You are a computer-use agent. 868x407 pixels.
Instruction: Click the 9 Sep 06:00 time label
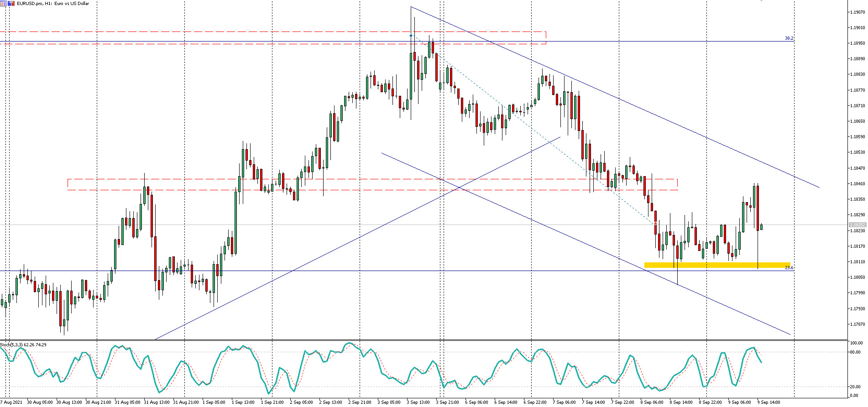click(x=739, y=402)
